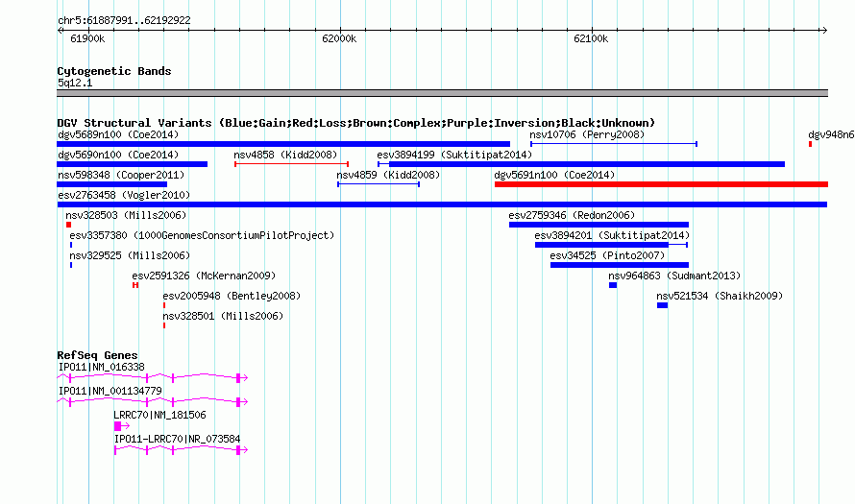Click the 62100k ruler label
This screenshot has height=504, width=855.
click(591, 38)
